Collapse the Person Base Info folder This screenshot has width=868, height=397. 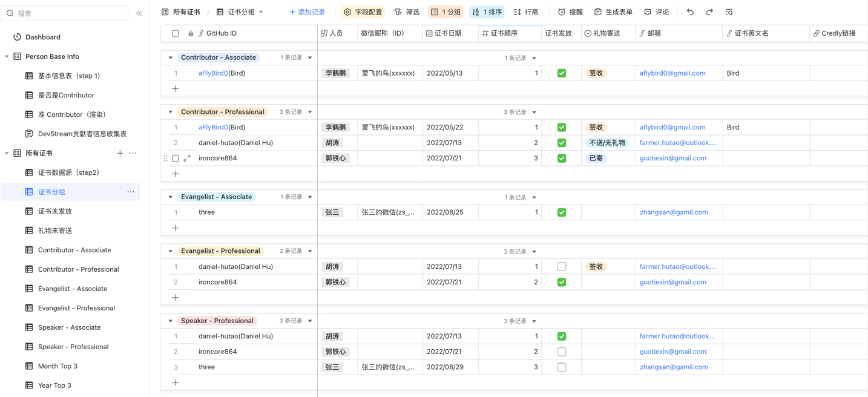click(x=7, y=57)
